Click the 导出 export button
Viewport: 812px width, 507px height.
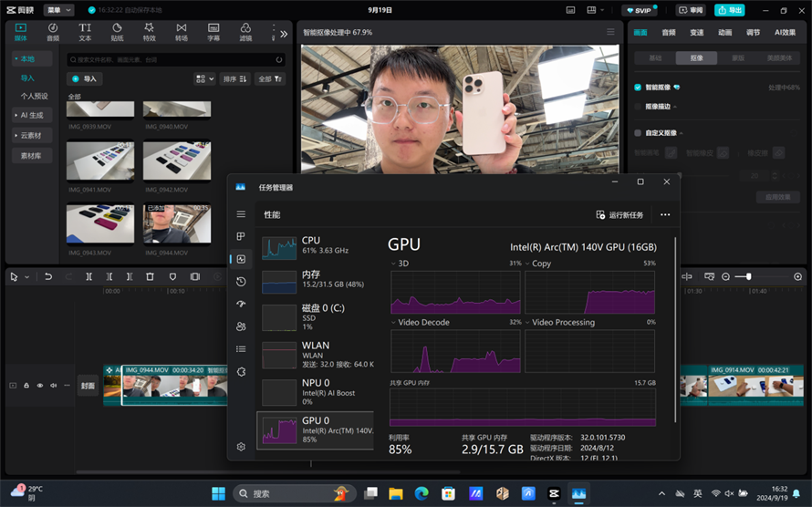point(729,10)
